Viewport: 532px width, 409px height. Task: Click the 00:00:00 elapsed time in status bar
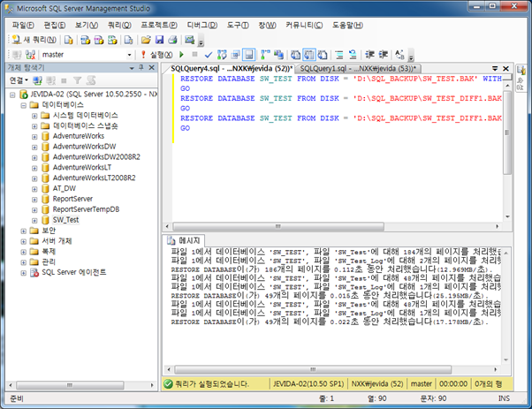(x=453, y=384)
